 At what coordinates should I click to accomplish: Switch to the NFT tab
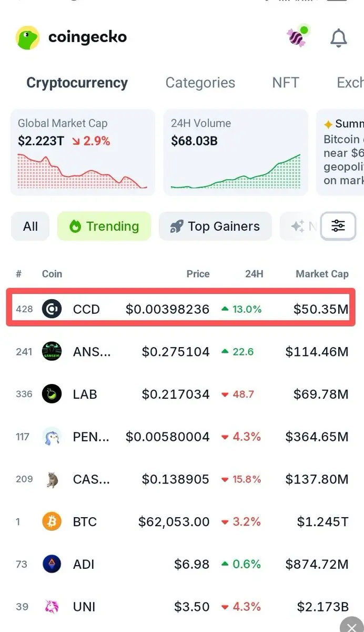tap(286, 83)
